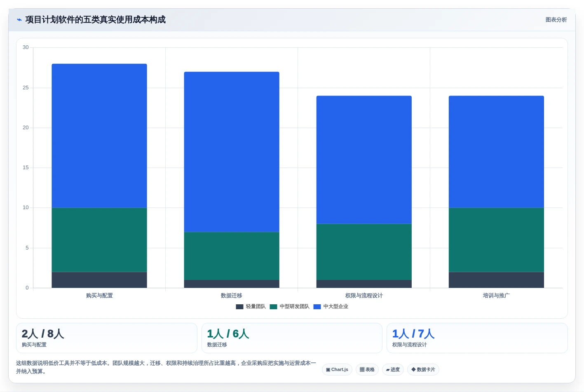Image resolution: width=584 pixels, height=392 pixels.
Task: Click the y-axis value 30
Action: (x=26, y=47)
